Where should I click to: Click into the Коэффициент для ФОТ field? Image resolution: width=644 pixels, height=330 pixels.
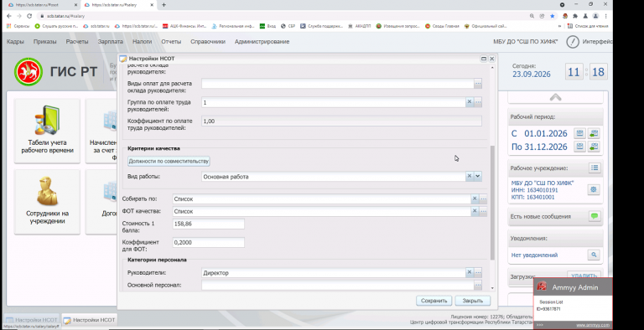(208, 242)
